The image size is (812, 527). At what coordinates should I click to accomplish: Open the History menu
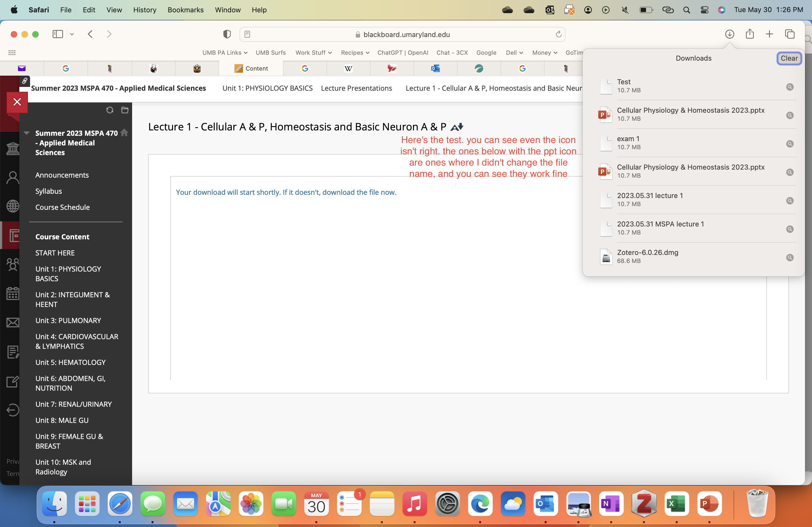(145, 10)
